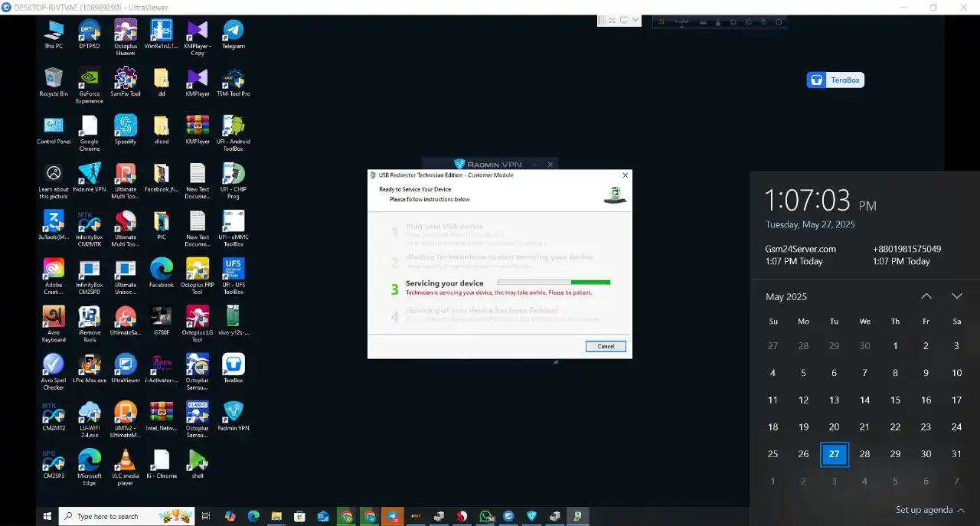Select the Control Panel desktop icon
The width and height of the screenshot is (980, 526).
tap(54, 129)
